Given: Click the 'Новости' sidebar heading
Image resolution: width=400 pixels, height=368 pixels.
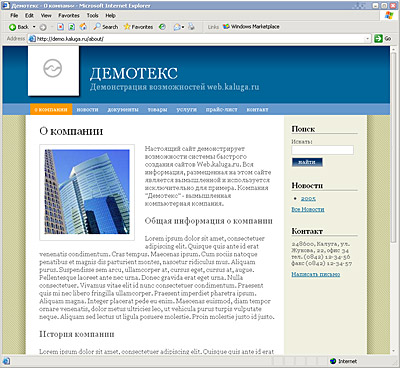Looking at the screenshot, I should point(307,185).
